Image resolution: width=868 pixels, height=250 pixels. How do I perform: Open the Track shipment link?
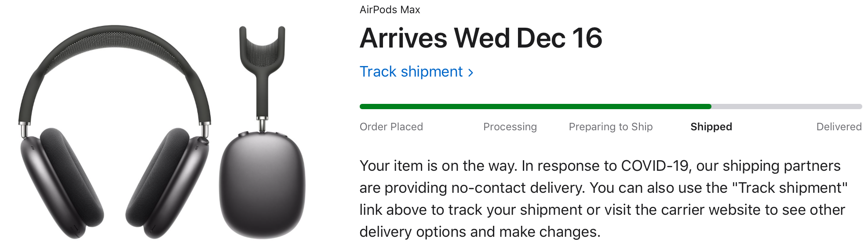click(411, 72)
